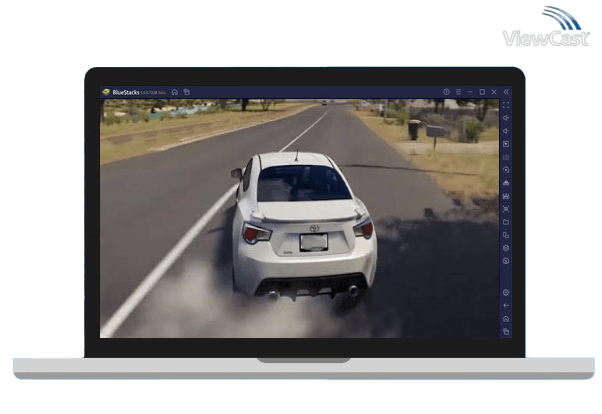Click the hexagon cube icon in the sidebar
602x414 pixels.
pyautogui.click(x=506, y=248)
